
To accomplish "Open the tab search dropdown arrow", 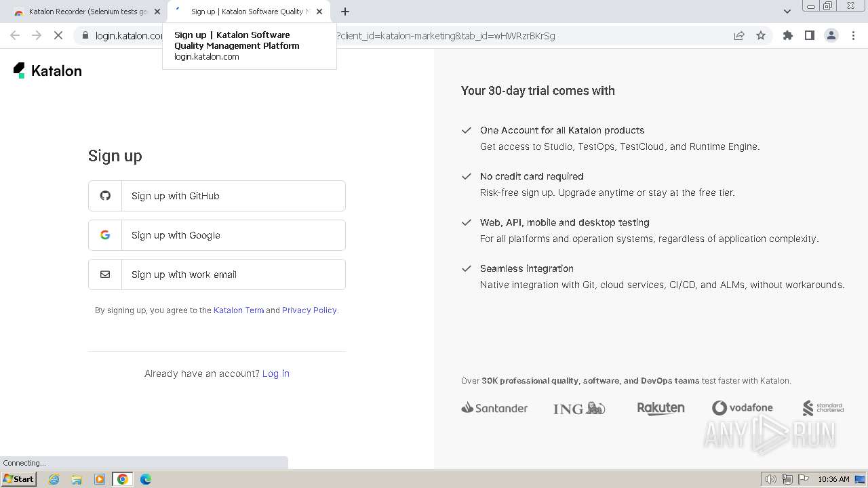I will pos(787,12).
